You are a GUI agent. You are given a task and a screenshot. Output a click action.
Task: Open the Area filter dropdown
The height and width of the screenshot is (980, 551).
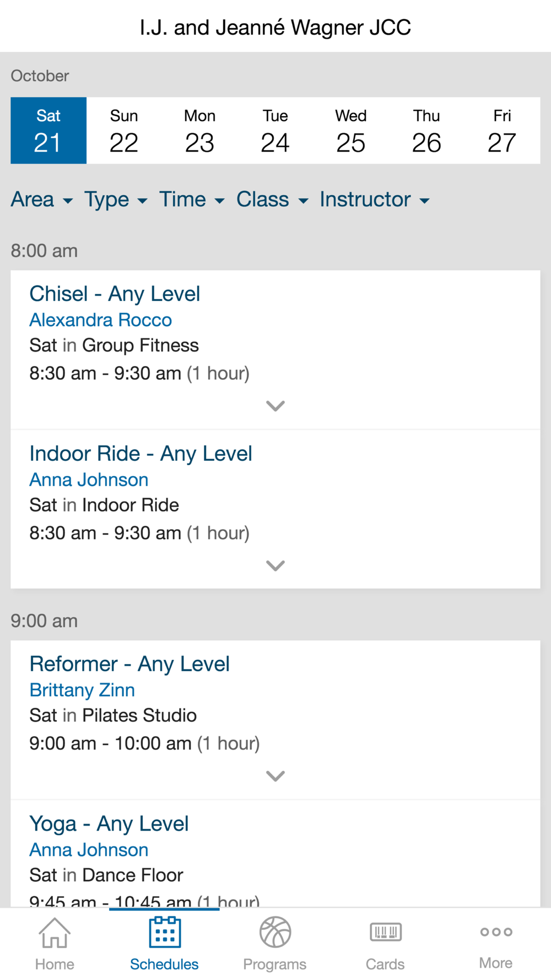click(x=42, y=200)
